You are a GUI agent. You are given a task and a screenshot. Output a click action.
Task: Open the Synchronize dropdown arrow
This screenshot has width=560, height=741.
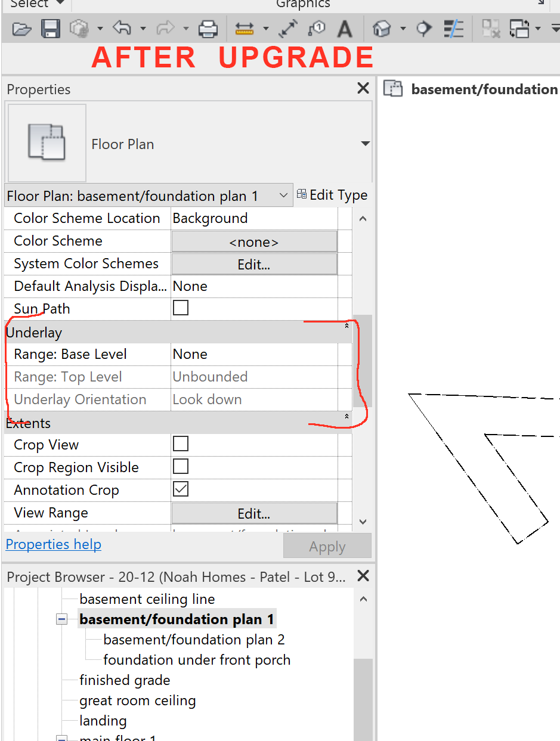point(100,28)
